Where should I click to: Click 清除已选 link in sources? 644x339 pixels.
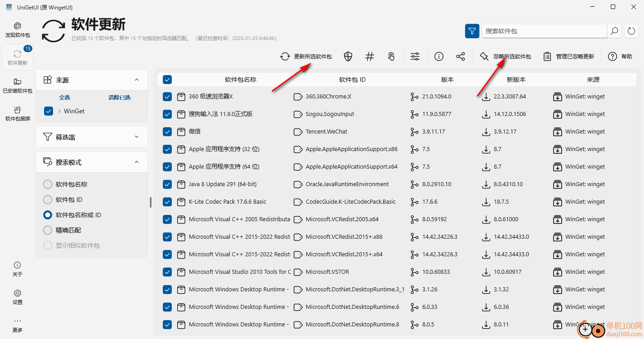pos(119,97)
